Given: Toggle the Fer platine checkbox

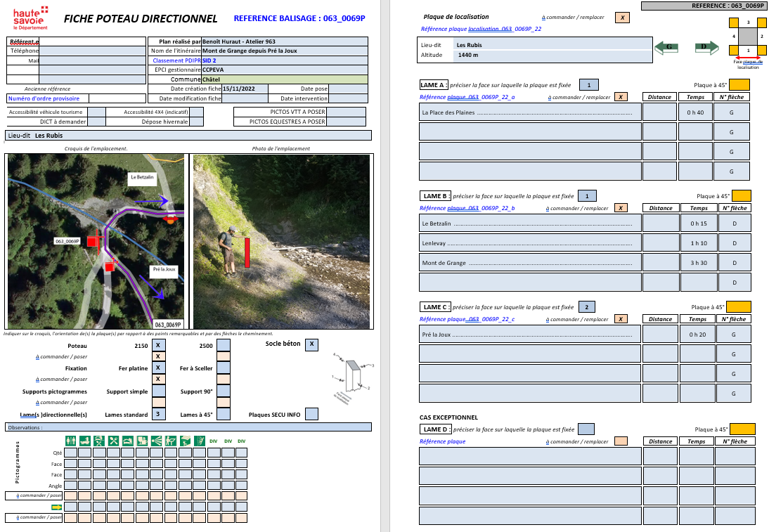Looking at the screenshot, I should (158, 368).
